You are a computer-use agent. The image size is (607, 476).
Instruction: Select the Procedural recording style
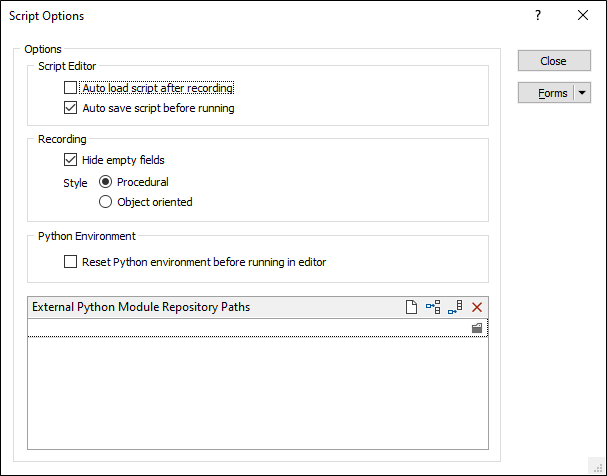pyautogui.click(x=105, y=182)
